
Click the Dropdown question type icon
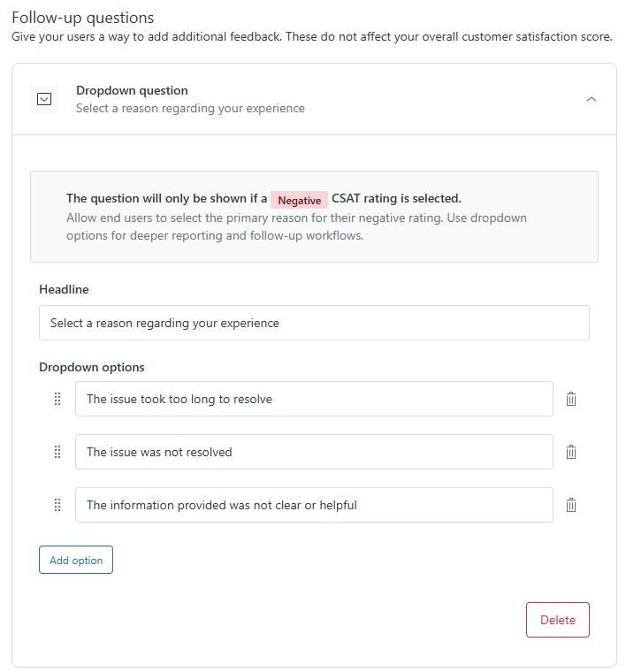[44, 99]
